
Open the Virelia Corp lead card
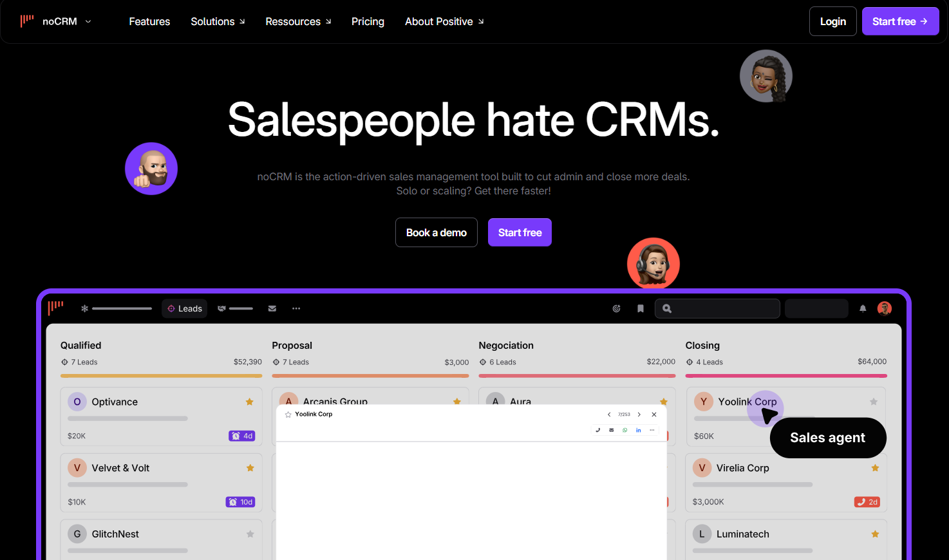786,483
